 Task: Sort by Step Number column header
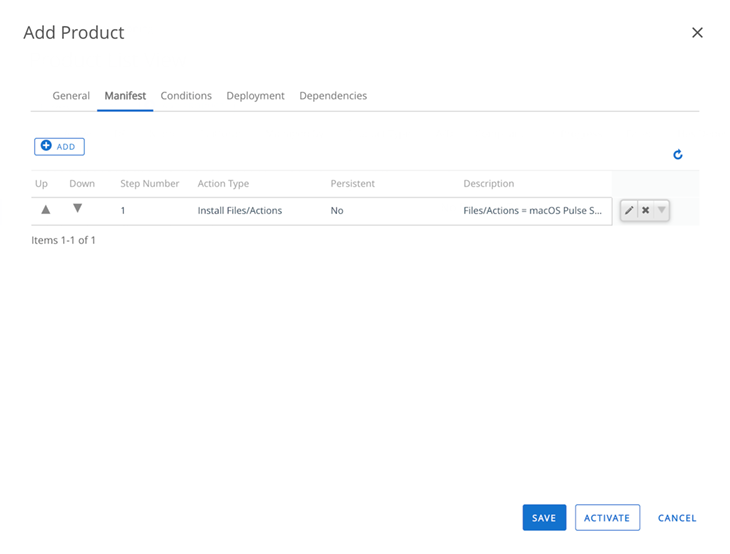pyautogui.click(x=150, y=184)
